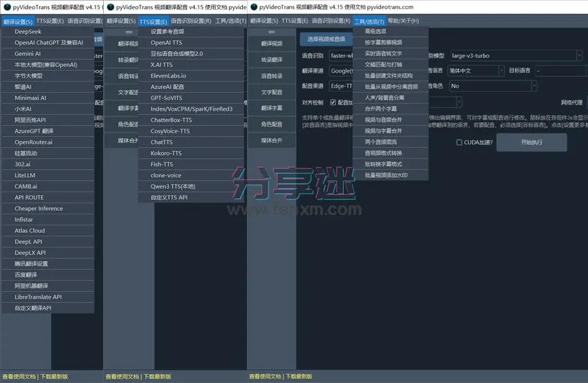
Task: Click the sidebar collapse handle in middle window
Action: [129, 32]
